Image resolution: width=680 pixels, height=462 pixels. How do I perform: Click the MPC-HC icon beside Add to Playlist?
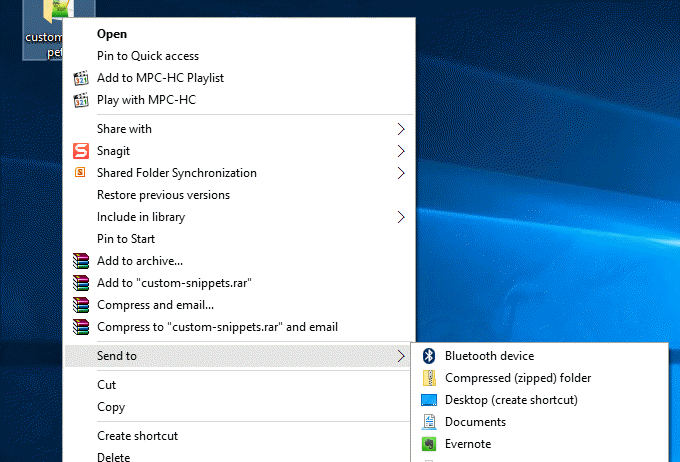[x=81, y=78]
